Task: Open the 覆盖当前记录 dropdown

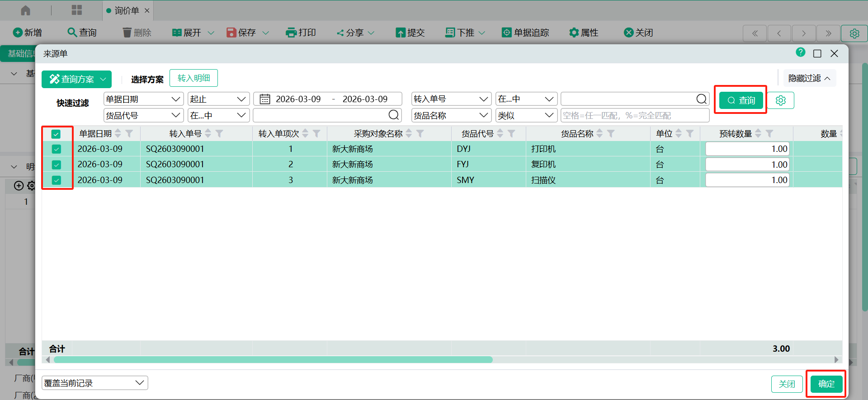Action: [94, 383]
